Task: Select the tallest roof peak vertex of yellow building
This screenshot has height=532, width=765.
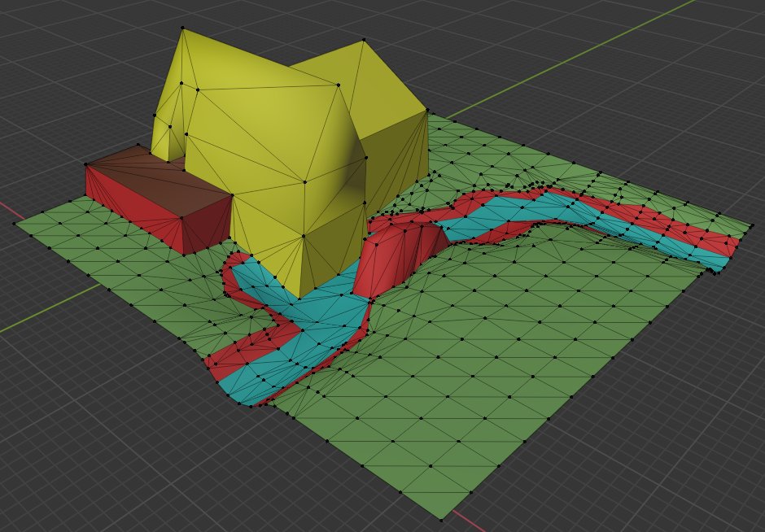Action: (x=182, y=28)
